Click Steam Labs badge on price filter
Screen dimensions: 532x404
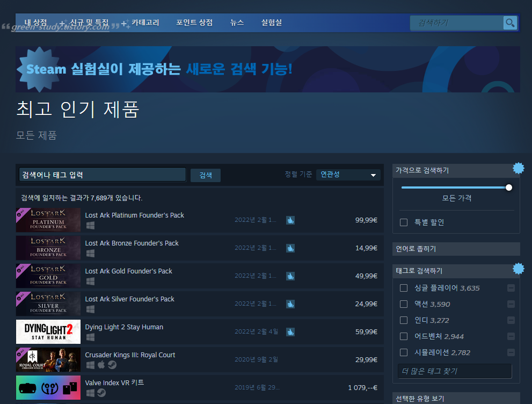point(519,168)
